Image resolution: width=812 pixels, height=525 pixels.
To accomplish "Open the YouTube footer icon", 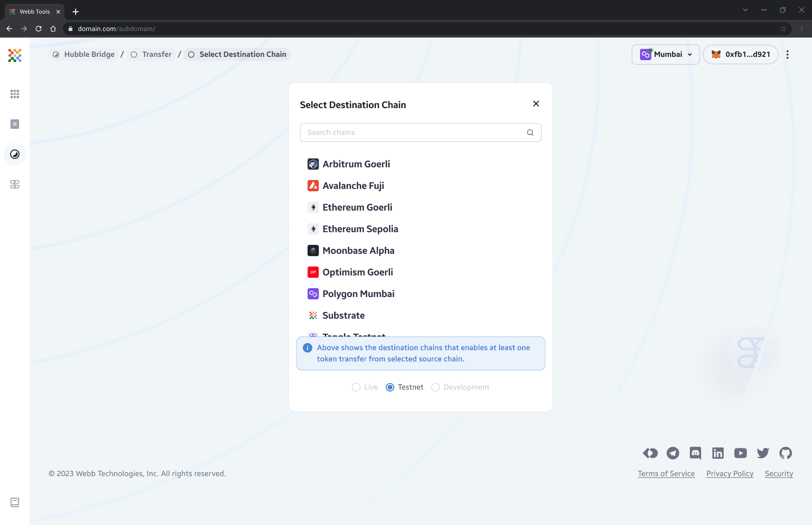I will (741, 453).
